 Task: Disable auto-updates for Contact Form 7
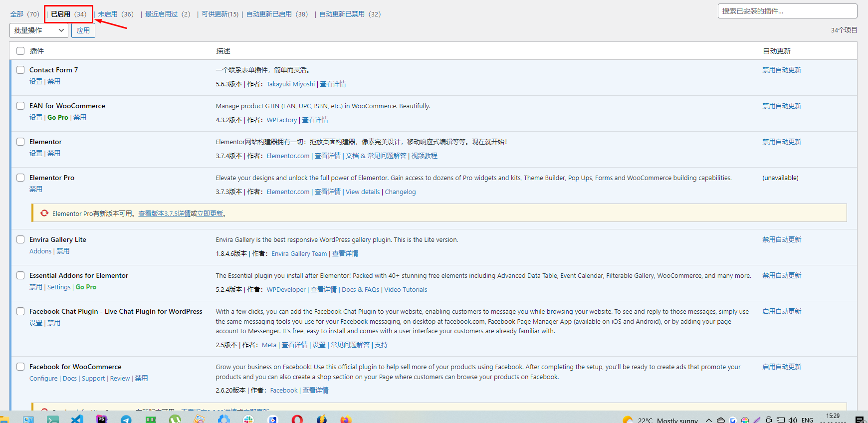click(x=782, y=70)
